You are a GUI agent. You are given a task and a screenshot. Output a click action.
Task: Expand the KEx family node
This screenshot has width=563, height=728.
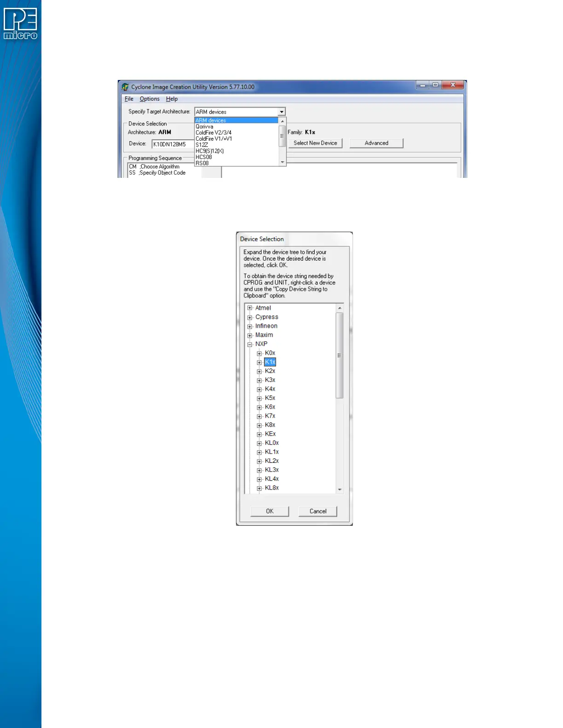[x=259, y=434]
